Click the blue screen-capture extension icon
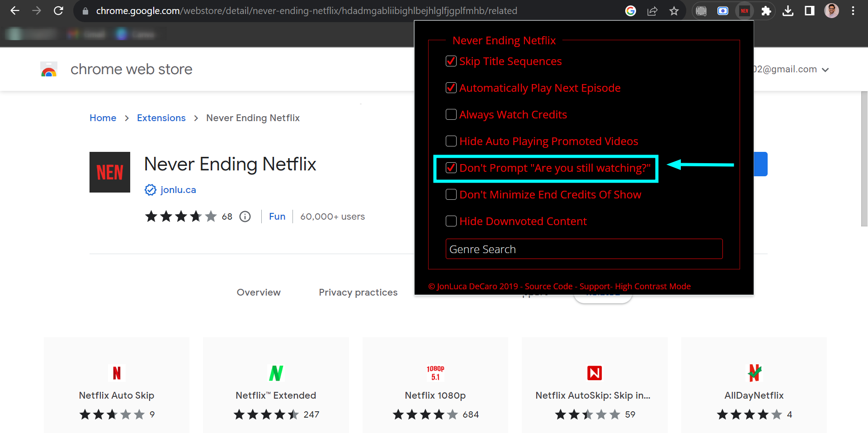This screenshot has height=433, width=868. pos(723,11)
